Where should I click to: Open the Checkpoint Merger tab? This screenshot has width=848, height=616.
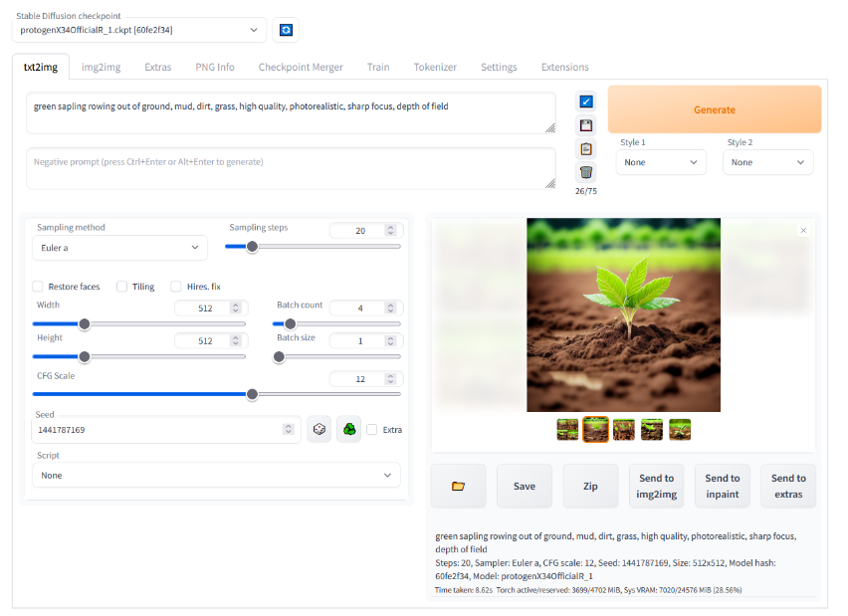pos(301,67)
